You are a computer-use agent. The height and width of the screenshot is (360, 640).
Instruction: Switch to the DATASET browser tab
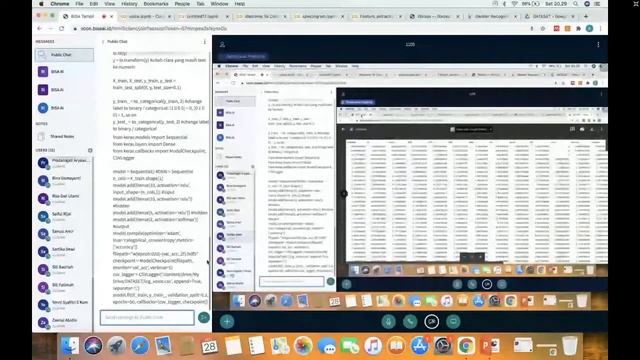tap(550, 16)
